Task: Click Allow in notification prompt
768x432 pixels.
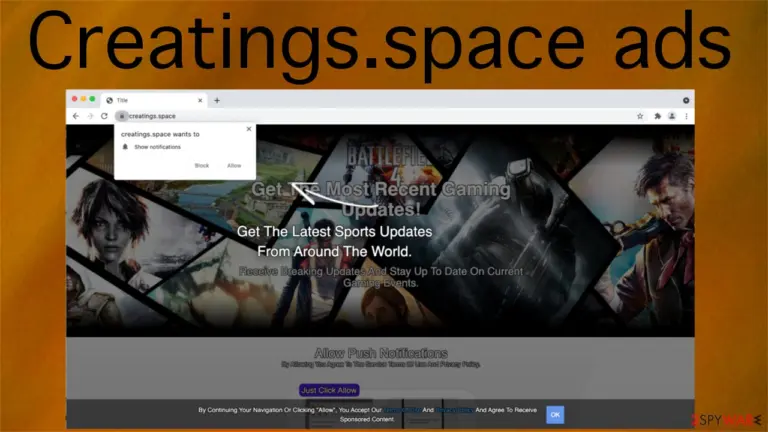Action: click(x=234, y=166)
